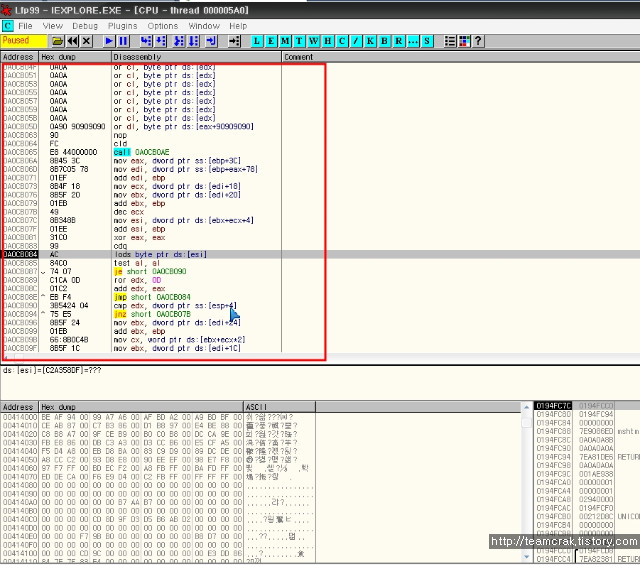Click the CPU child window C icon
The width and height of the screenshot is (640, 565).
[8, 26]
